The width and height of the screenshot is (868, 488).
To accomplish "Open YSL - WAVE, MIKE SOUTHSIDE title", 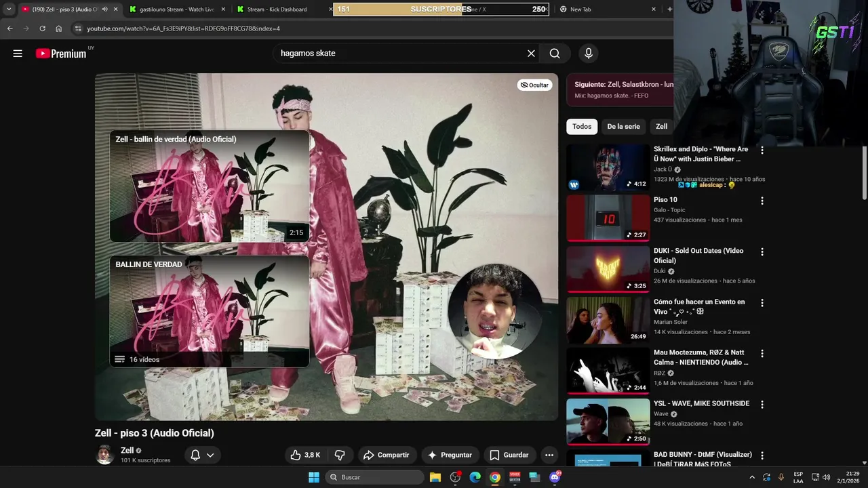I will [701, 403].
